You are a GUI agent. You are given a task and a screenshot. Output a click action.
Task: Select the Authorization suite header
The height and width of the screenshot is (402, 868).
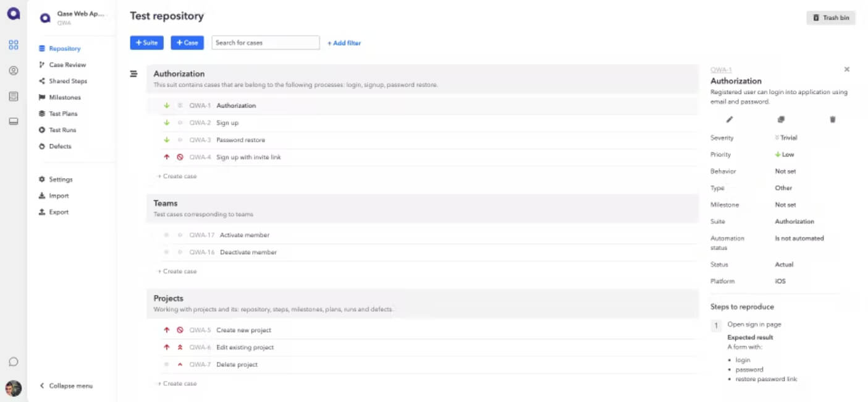coord(423,79)
